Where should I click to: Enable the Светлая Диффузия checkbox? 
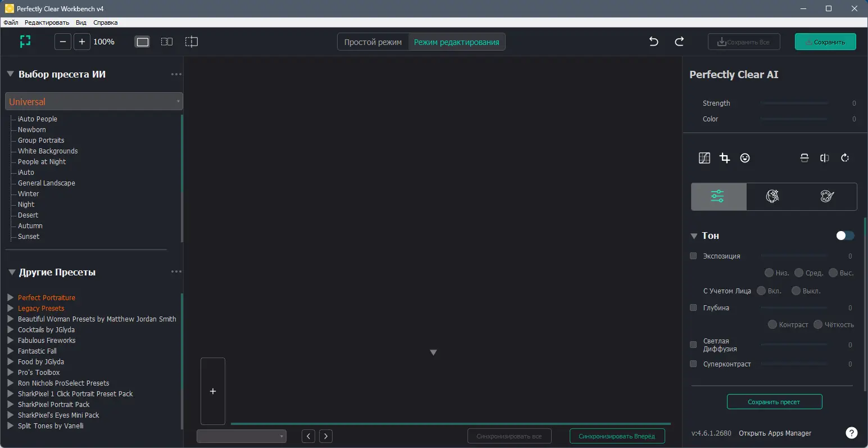tap(693, 345)
